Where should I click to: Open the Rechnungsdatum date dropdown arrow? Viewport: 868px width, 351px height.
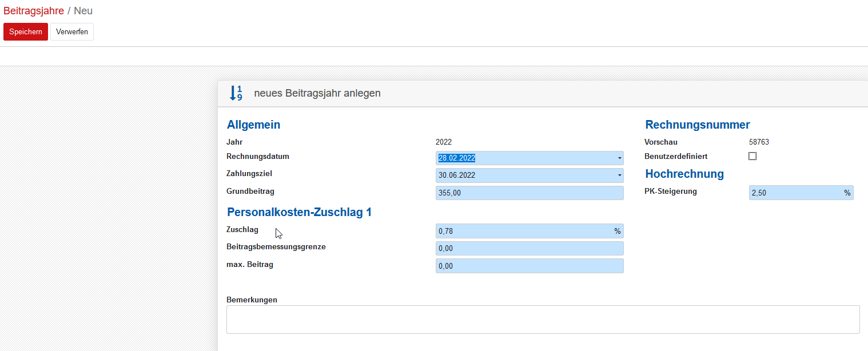619,158
